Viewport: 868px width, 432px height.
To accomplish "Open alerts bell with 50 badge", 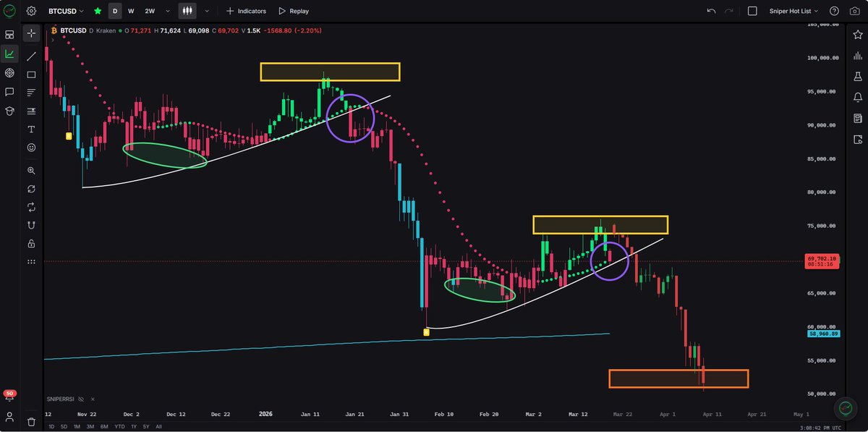I will tap(9, 397).
